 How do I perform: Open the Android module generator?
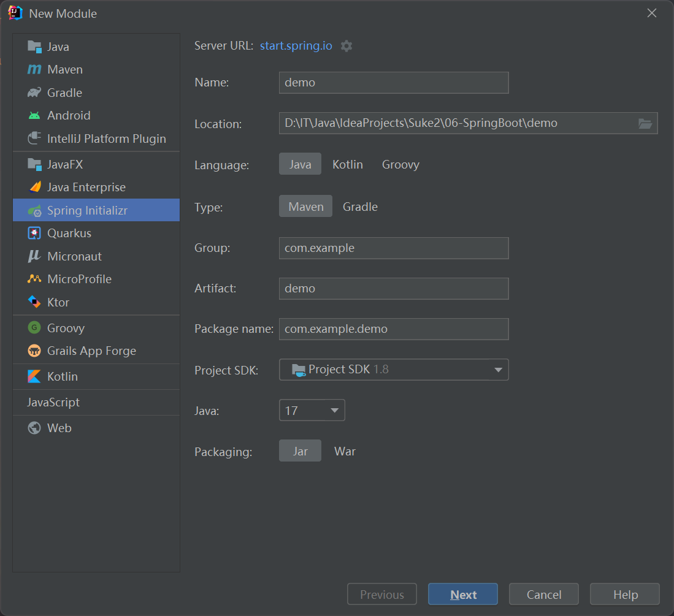[x=69, y=115]
